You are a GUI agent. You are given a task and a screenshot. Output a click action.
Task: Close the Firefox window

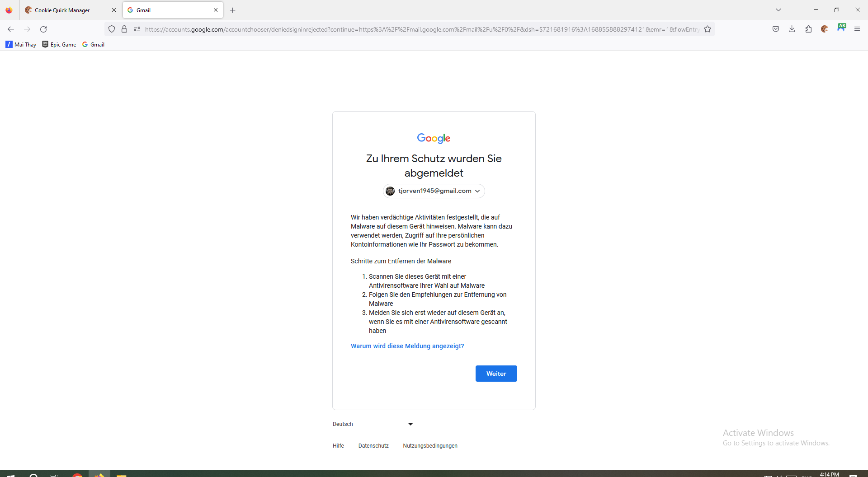pyautogui.click(x=858, y=10)
